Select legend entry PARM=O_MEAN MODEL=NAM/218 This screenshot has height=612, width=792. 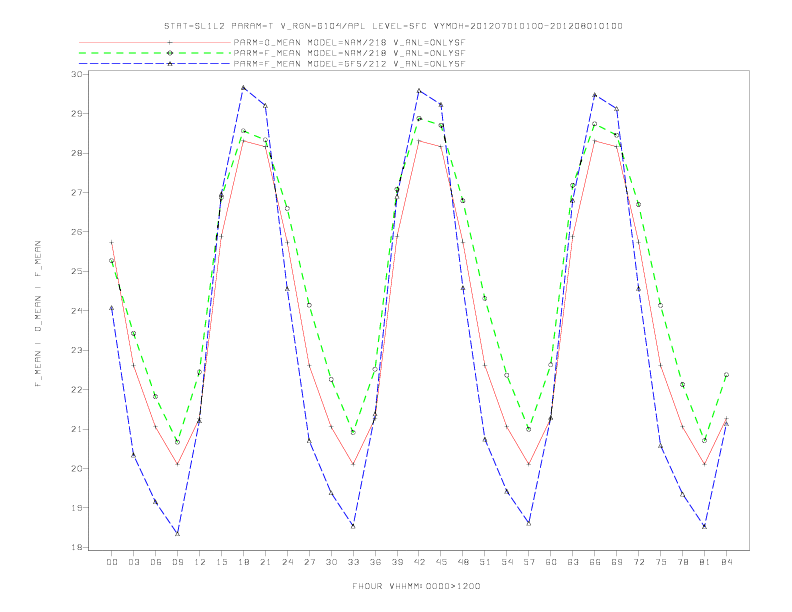pyautogui.click(x=349, y=42)
